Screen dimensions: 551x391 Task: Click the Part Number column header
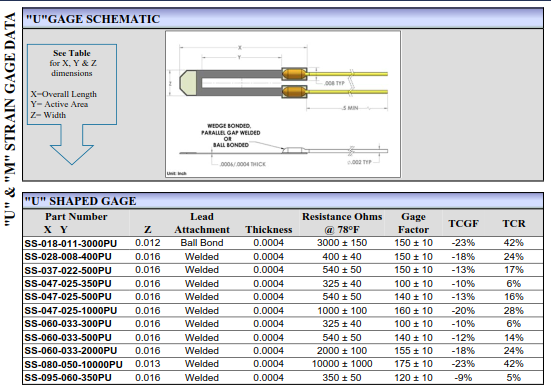pyautogui.click(x=76, y=223)
